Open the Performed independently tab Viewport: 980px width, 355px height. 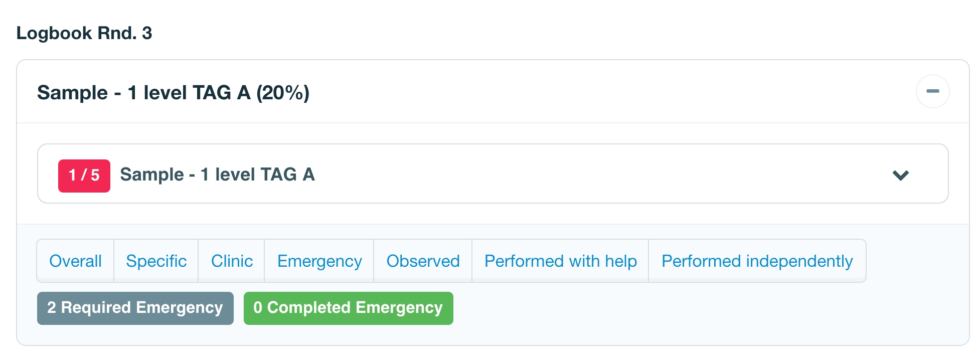click(x=757, y=261)
